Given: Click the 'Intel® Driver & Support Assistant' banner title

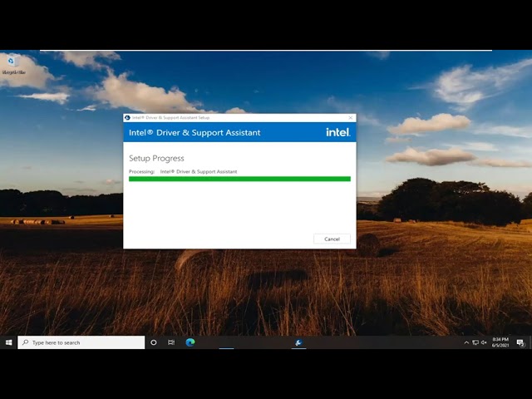Looking at the screenshot, I should click(195, 133).
